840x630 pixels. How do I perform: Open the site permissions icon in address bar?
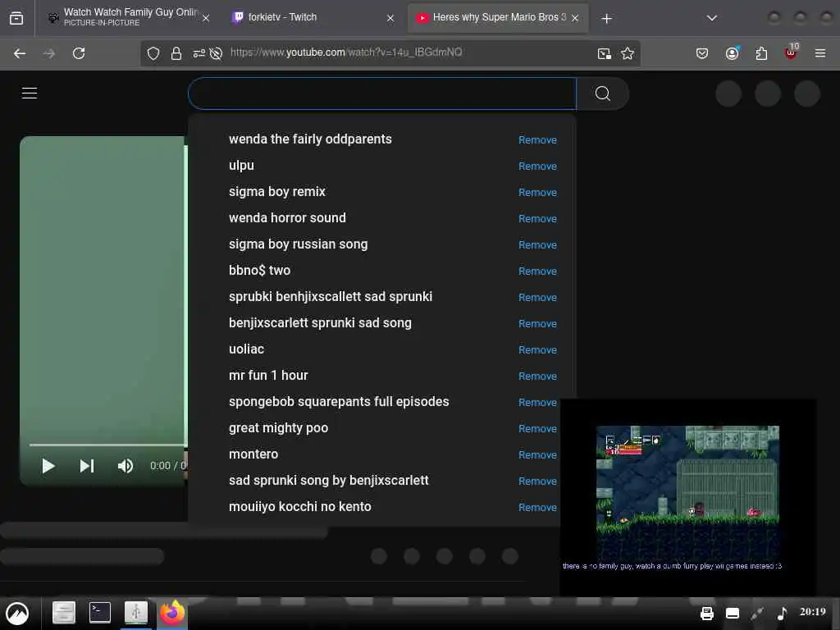click(199, 53)
